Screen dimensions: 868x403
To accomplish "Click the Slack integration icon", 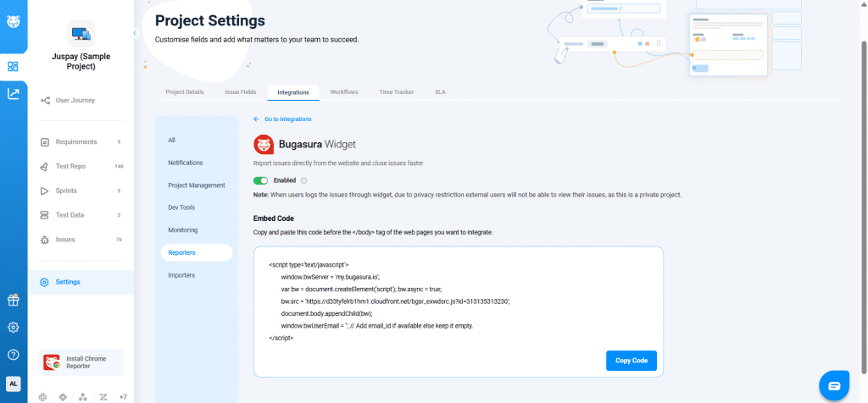I will point(44,396).
